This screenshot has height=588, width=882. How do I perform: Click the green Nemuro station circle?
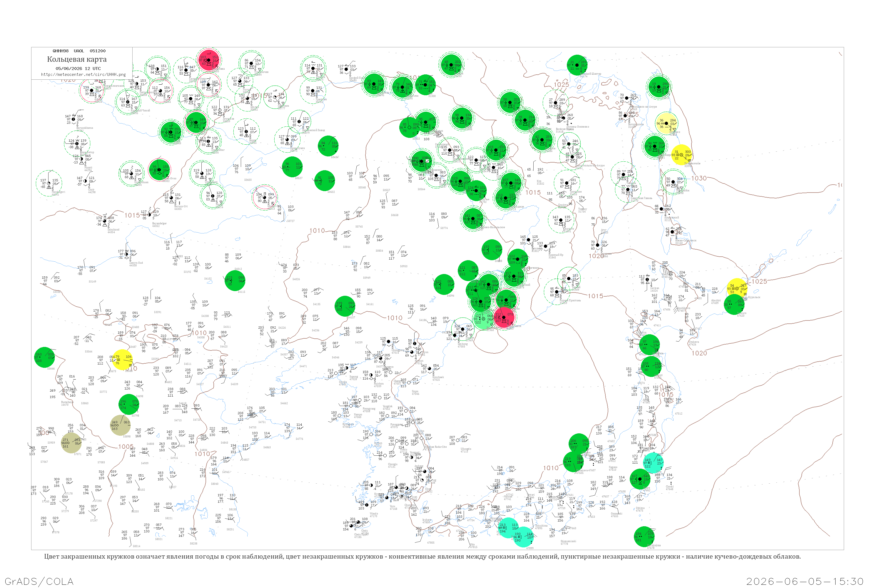pyautogui.click(x=734, y=304)
